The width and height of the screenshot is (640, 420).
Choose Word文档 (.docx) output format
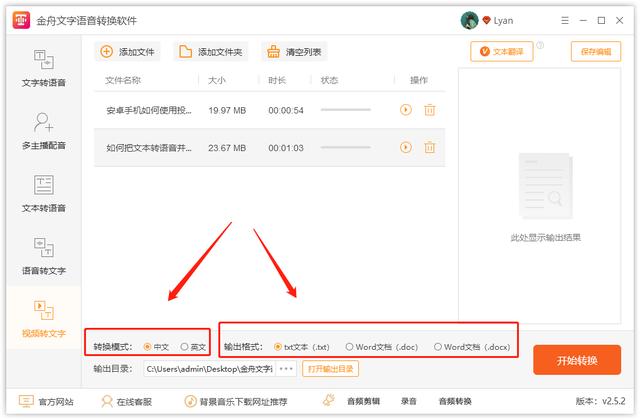[x=472, y=347]
